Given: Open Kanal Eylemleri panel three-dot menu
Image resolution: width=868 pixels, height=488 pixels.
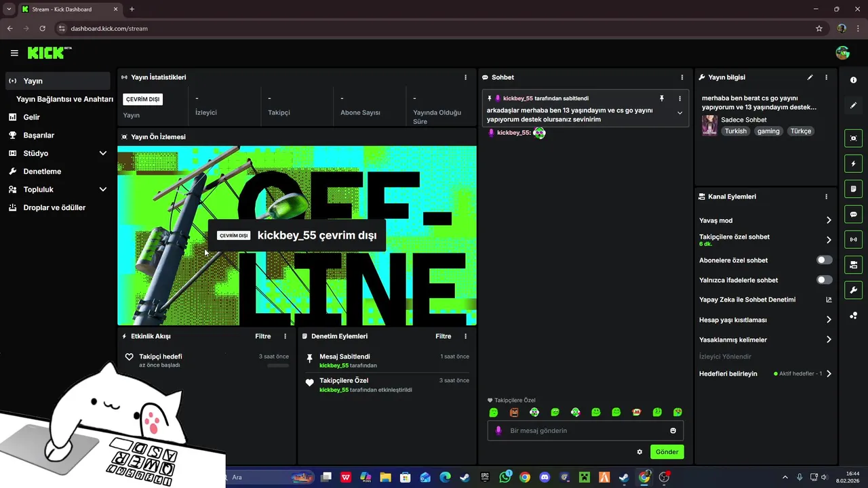Looking at the screenshot, I should click(826, 197).
